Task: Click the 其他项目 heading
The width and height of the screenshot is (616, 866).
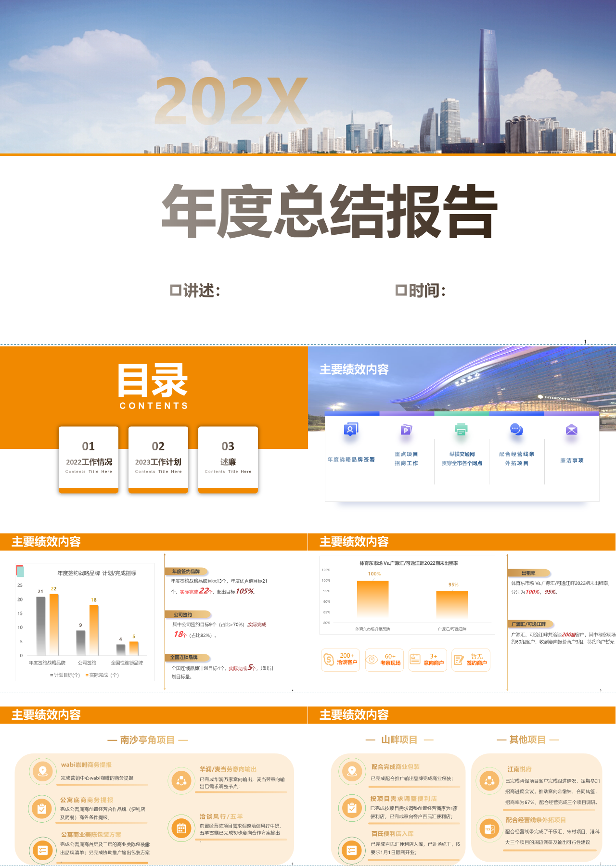Action: coord(528,740)
